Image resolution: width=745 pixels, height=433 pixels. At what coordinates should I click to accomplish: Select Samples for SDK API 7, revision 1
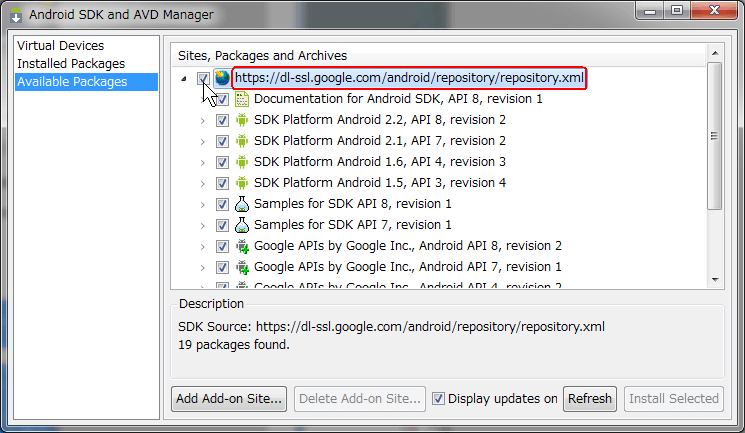(x=353, y=224)
